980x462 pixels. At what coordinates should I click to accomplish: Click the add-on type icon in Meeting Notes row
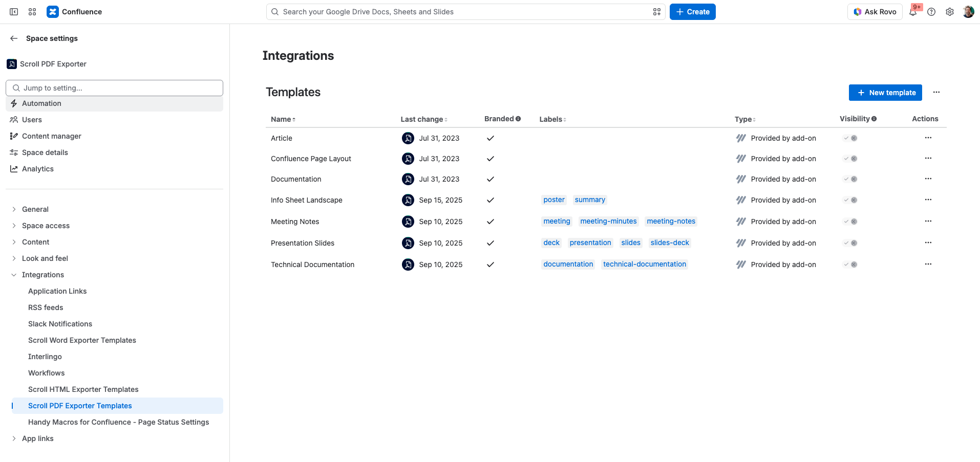(741, 222)
